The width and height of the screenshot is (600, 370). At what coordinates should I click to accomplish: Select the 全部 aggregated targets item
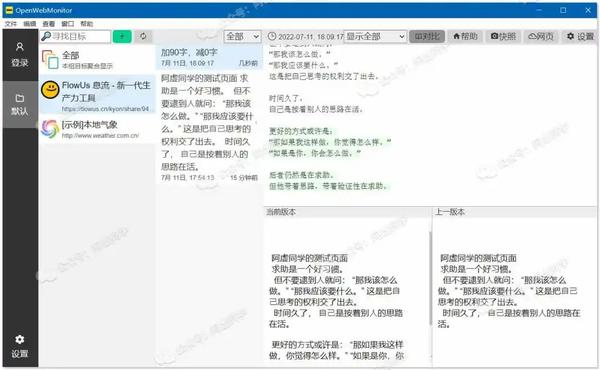(98, 59)
